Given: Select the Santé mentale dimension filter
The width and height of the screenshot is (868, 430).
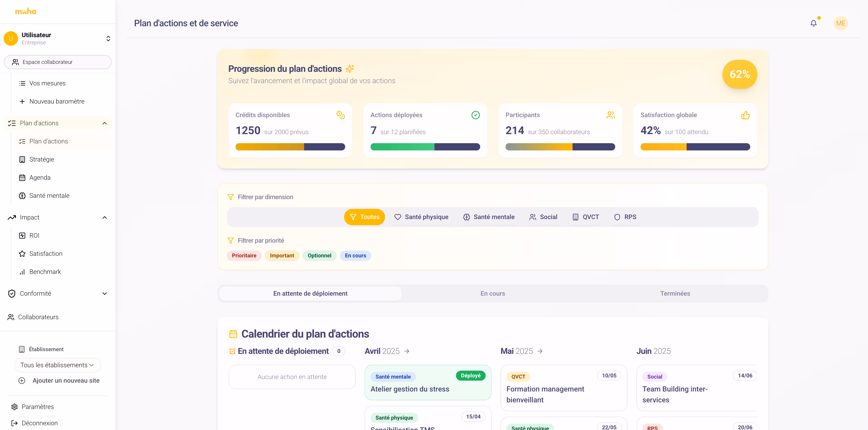Looking at the screenshot, I should coord(489,217).
